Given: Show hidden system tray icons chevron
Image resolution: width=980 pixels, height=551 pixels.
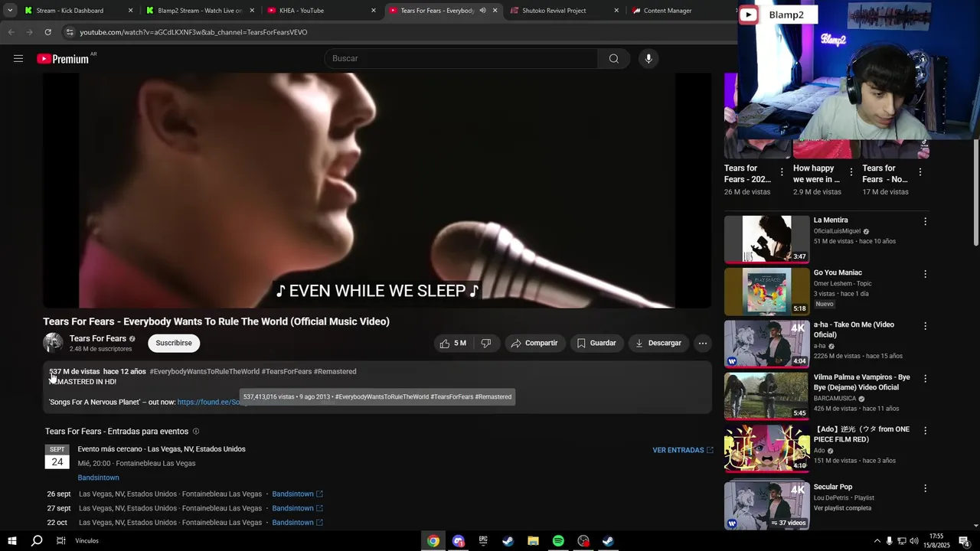Looking at the screenshot, I should pyautogui.click(x=877, y=541).
